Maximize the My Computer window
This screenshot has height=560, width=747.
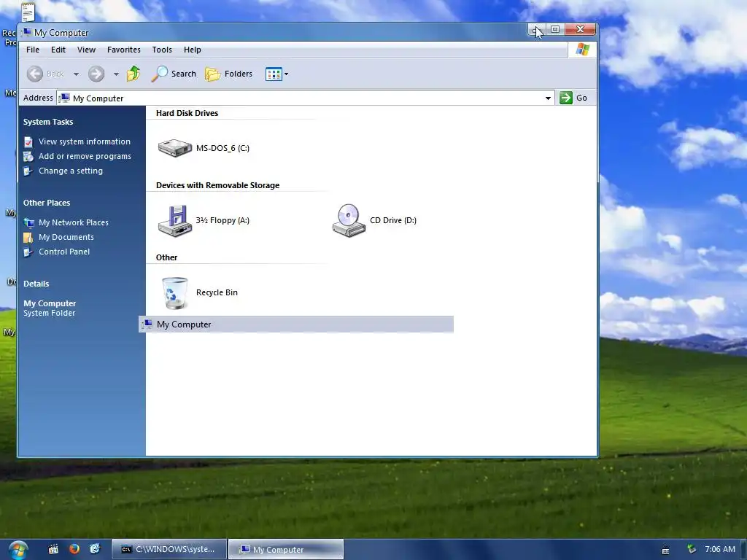[x=555, y=29]
